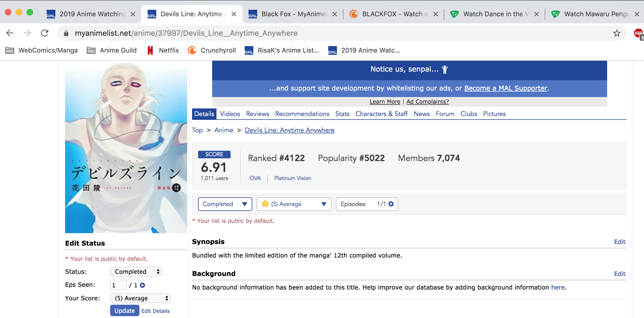
Task: Select the Details page tab
Action: tap(204, 114)
